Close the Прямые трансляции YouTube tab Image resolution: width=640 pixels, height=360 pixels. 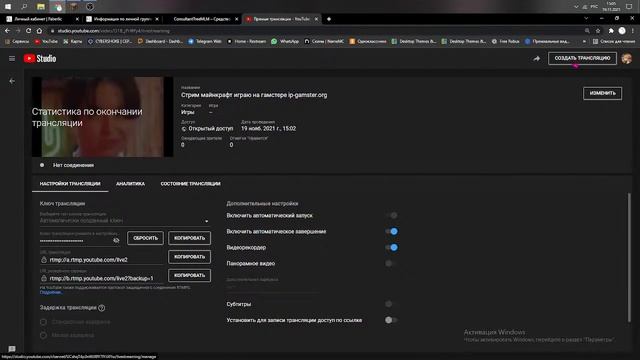click(x=316, y=19)
